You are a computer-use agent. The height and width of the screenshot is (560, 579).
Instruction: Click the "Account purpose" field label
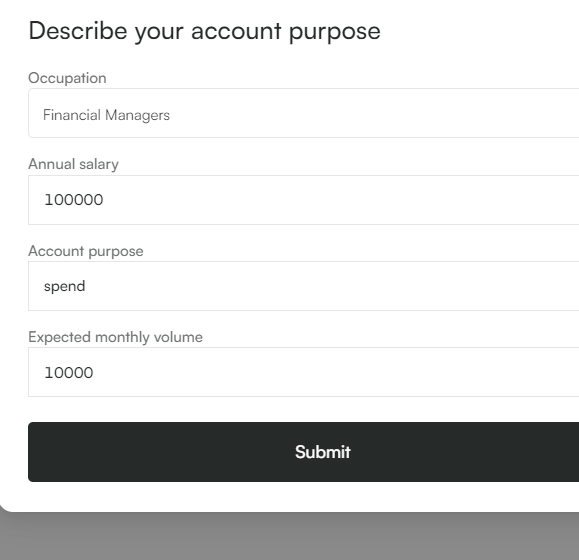point(86,251)
